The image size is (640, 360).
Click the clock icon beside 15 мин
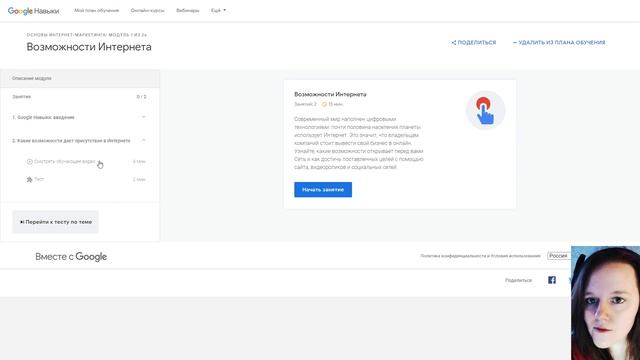pyautogui.click(x=324, y=104)
